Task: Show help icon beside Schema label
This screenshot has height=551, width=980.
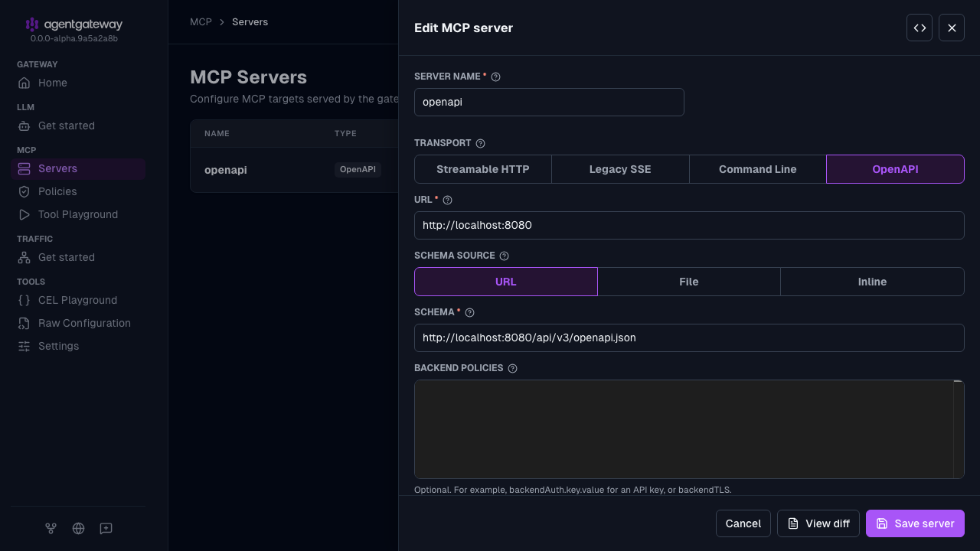Action: 469,312
